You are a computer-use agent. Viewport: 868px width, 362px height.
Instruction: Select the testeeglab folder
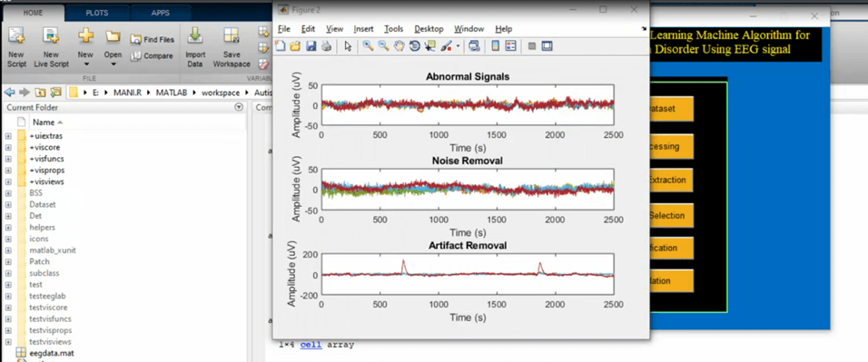[46, 296]
